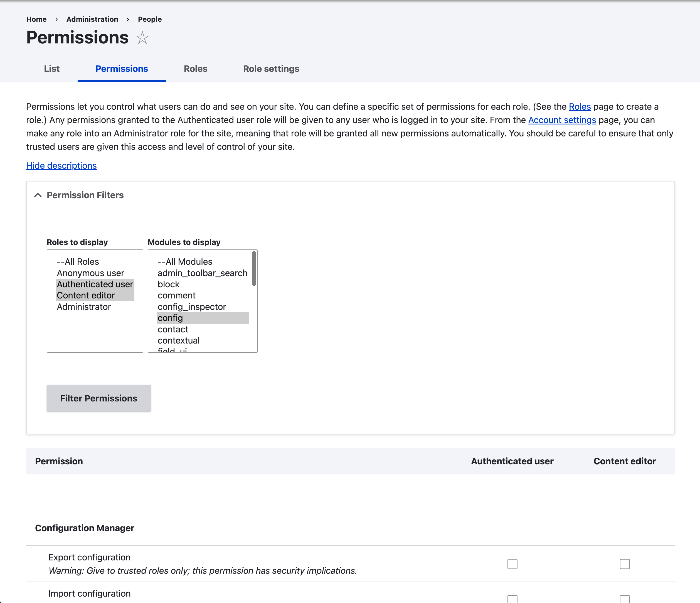Choose config_inspector in modules list

(191, 307)
